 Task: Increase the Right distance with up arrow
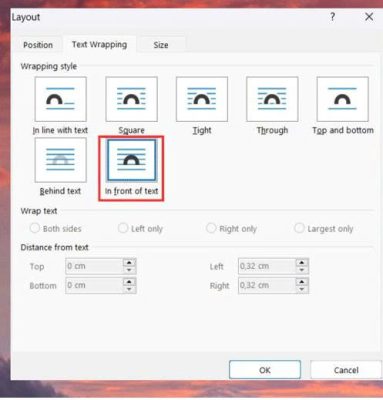tap(302, 282)
